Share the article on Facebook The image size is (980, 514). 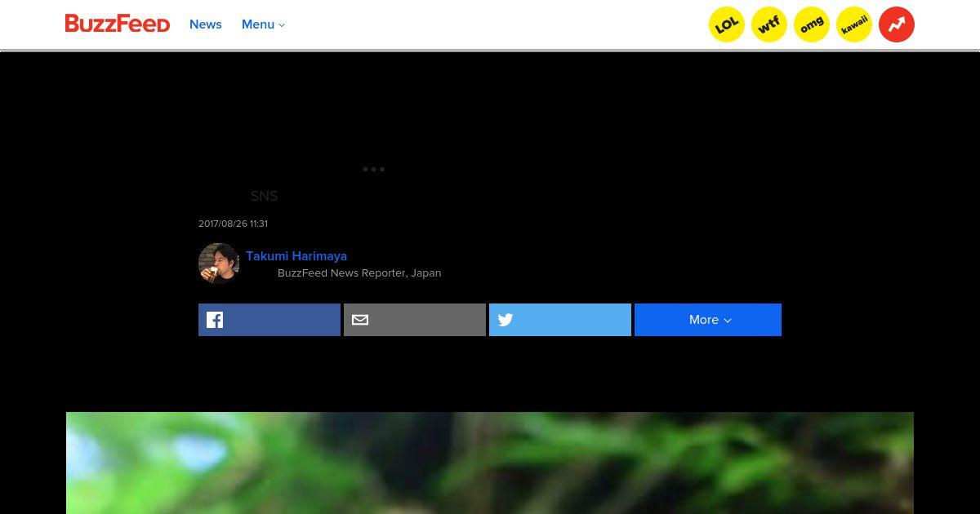[x=269, y=320]
